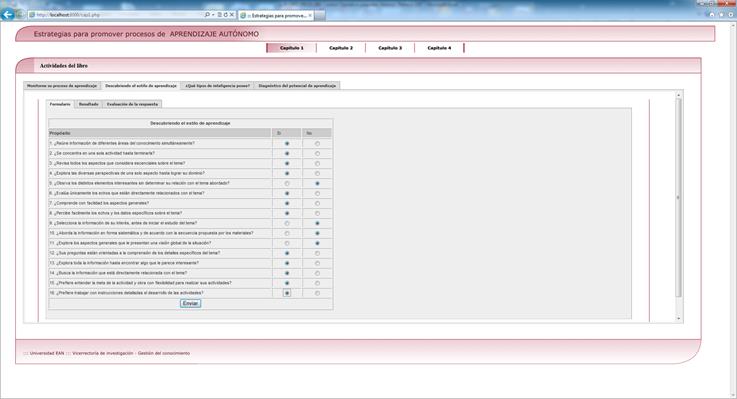Click the up arrow of the inner scrollbar
This screenshot has width=737, height=399.
[678, 95]
